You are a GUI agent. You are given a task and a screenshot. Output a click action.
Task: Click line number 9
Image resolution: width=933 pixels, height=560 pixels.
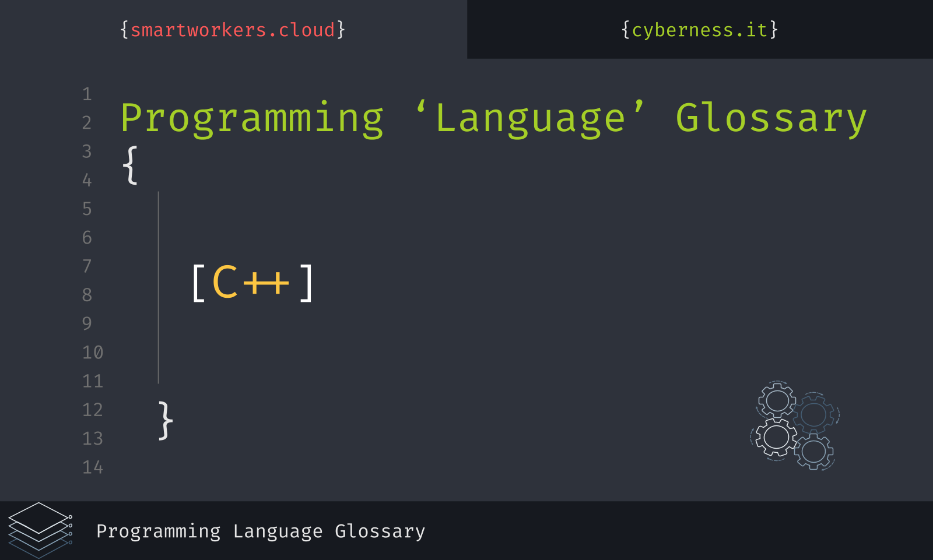(x=87, y=323)
